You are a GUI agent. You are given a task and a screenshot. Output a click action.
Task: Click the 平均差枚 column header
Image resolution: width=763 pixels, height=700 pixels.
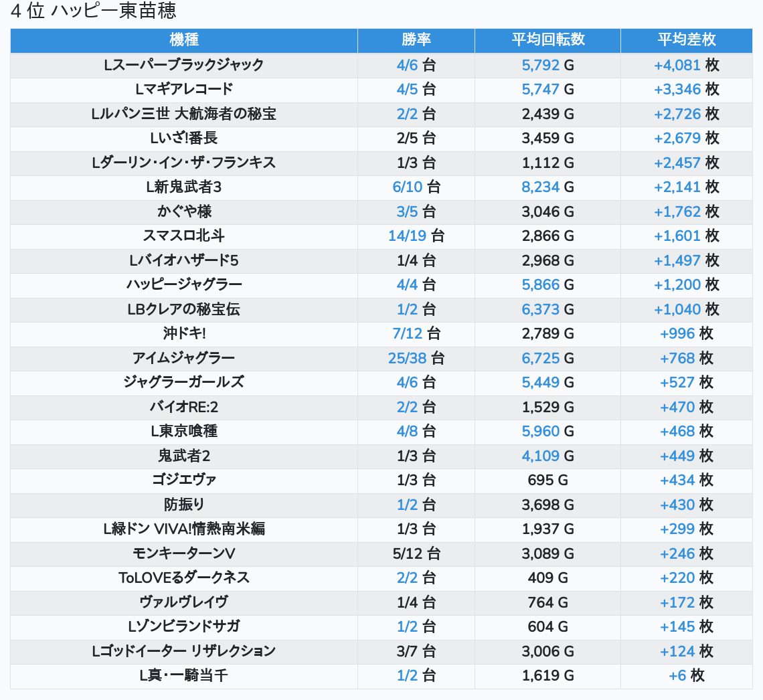(686, 40)
